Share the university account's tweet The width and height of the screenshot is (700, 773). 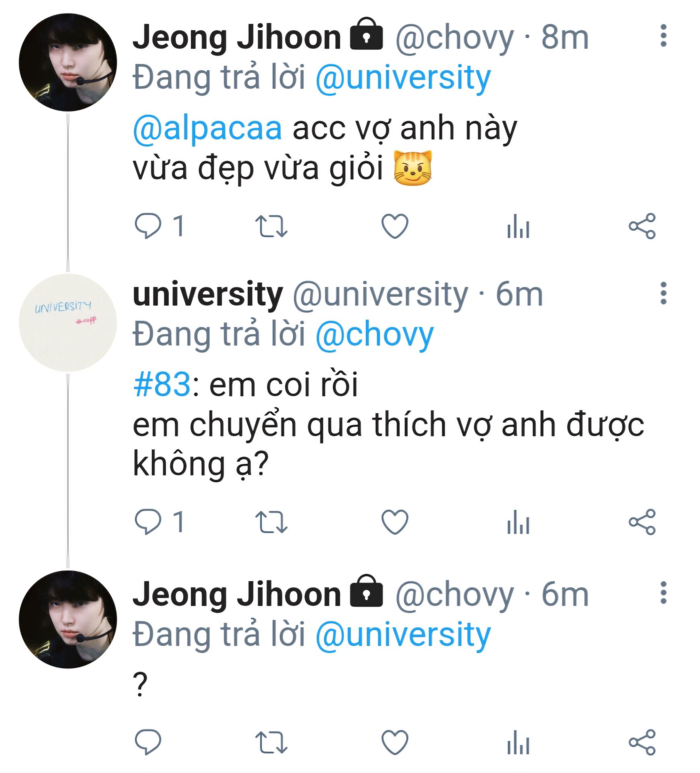642,522
